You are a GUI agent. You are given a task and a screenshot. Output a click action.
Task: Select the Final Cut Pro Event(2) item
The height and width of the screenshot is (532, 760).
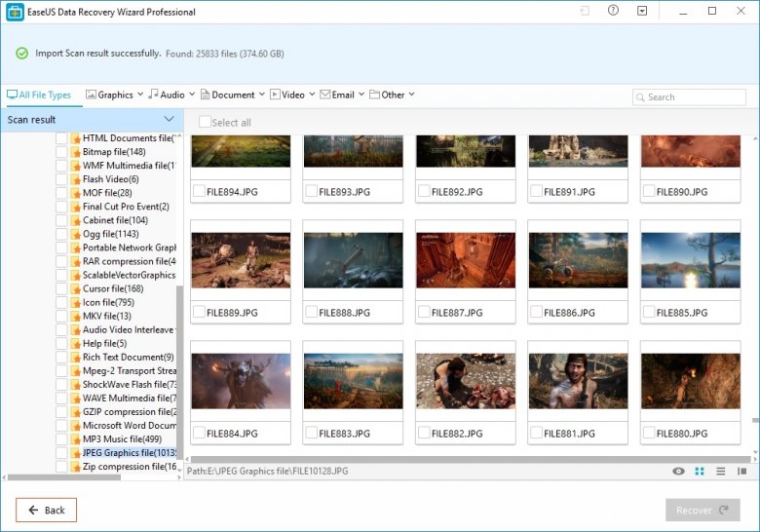click(x=126, y=207)
